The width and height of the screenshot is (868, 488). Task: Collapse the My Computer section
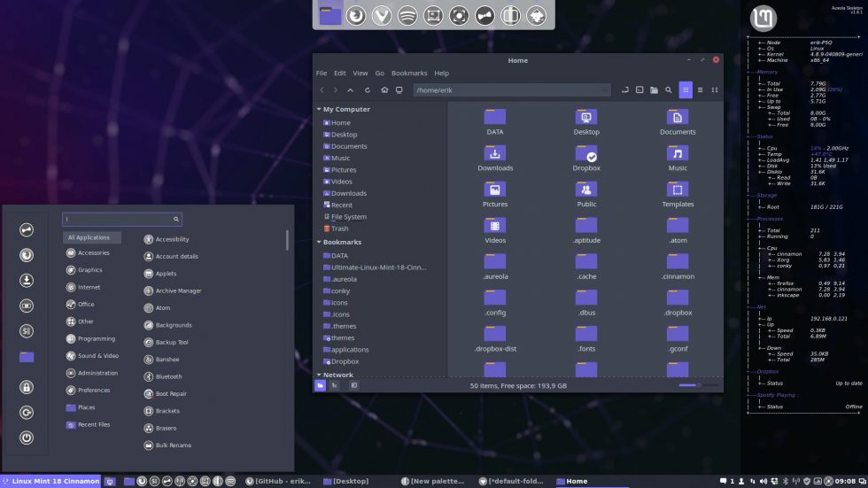point(319,109)
